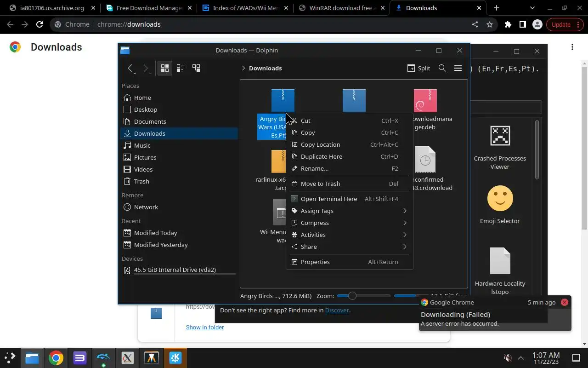This screenshot has height=368, width=588.
Task: Expand Share submenu
Action: click(x=349, y=247)
